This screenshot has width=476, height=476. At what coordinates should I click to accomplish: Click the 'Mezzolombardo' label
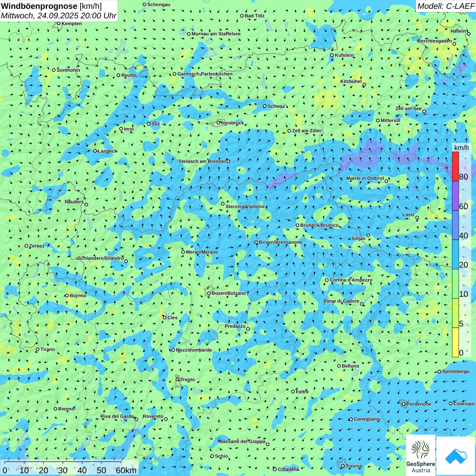tap(193, 350)
